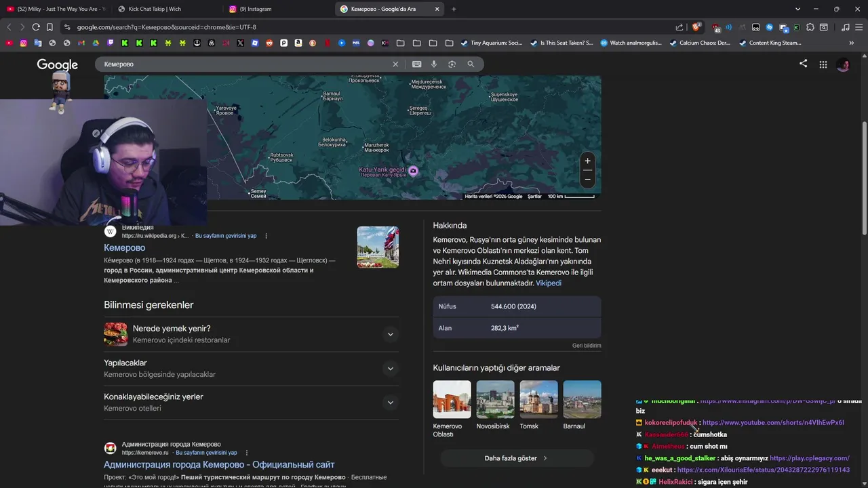Open the Tomsk related search thumbnail
Viewport: 868px width, 488px height.
[538, 399]
